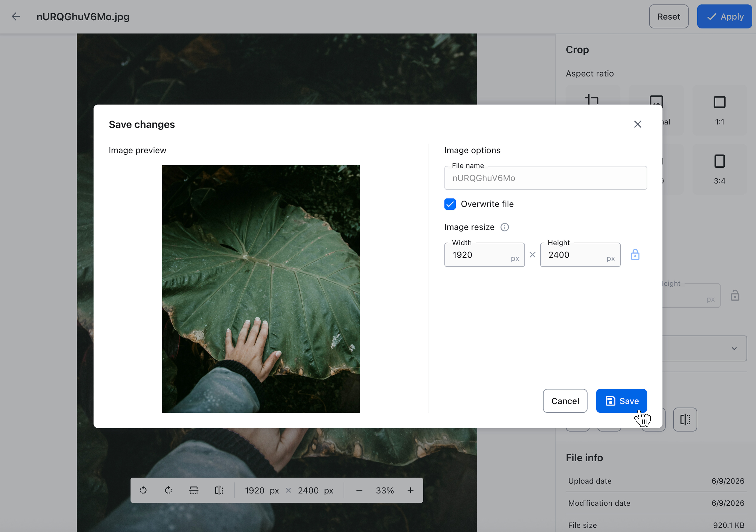Click the Height field in Image resize
The width and height of the screenshot is (756, 532).
click(x=580, y=255)
